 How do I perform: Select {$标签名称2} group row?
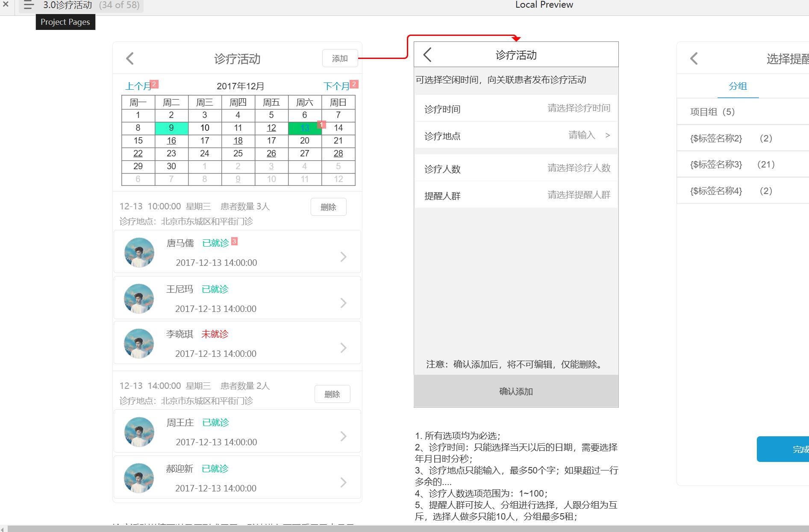click(743, 138)
